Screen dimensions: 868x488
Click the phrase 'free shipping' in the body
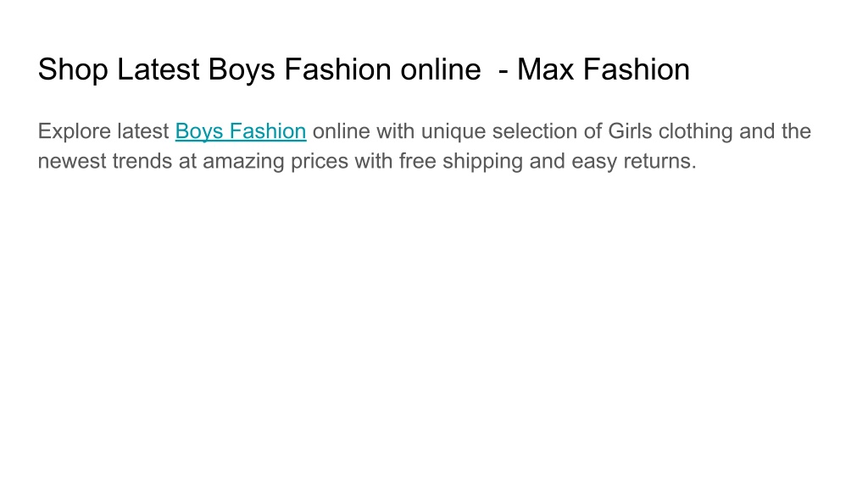pos(460,162)
